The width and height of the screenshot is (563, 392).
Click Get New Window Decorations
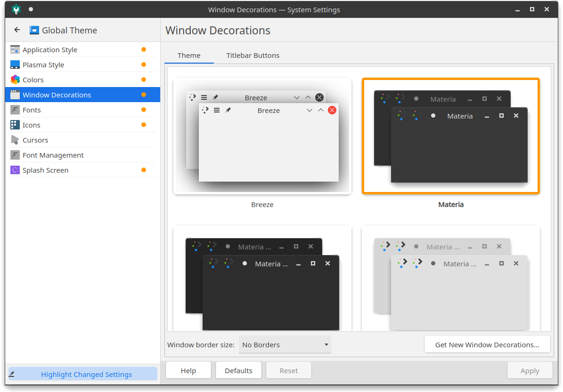[x=487, y=344]
